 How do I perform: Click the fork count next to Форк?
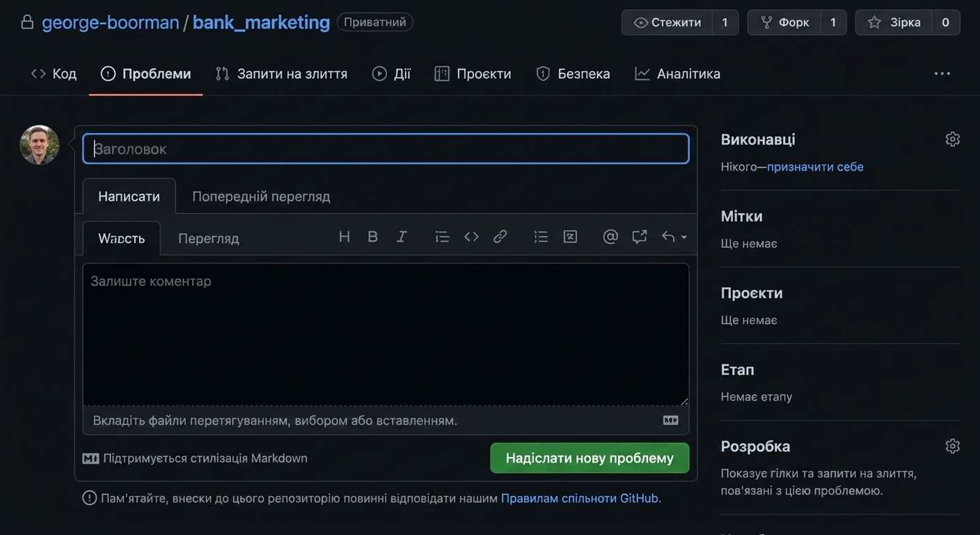[x=833, y=22]
